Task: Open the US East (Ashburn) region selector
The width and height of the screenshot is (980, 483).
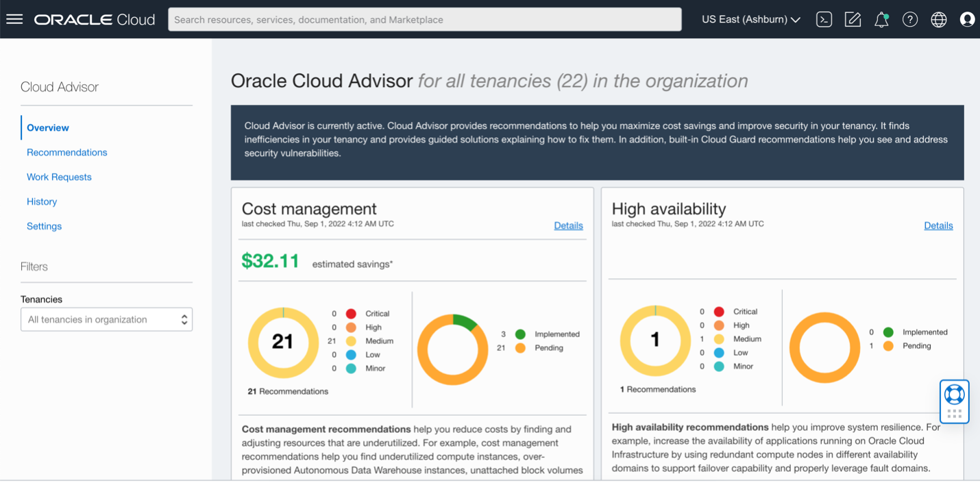Action: tap(750, 20)
